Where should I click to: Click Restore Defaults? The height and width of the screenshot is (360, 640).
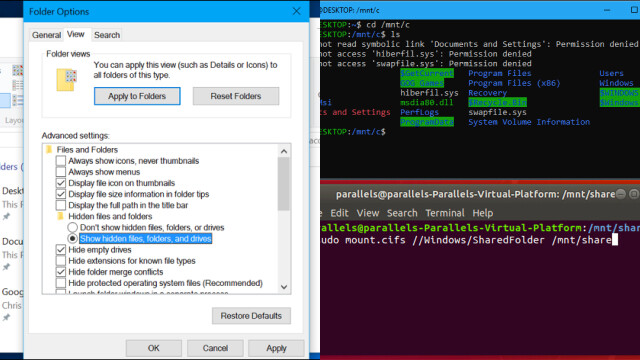click(251, 316)
